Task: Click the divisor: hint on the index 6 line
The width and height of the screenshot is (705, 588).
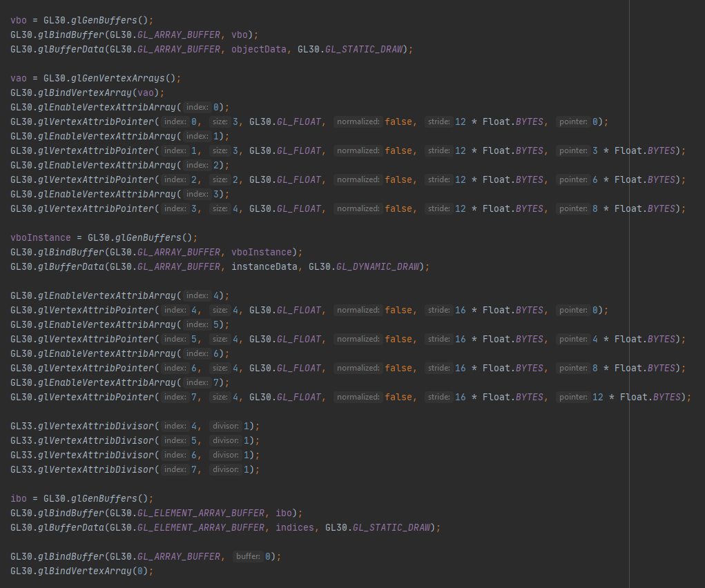Action: tap(225, 455)
